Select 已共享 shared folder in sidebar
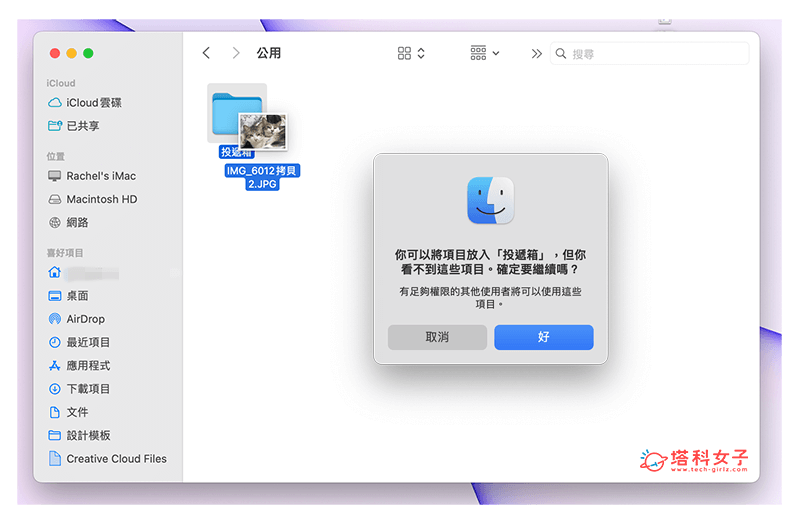This screenshot has width=800, height=527. click(73, 126)
